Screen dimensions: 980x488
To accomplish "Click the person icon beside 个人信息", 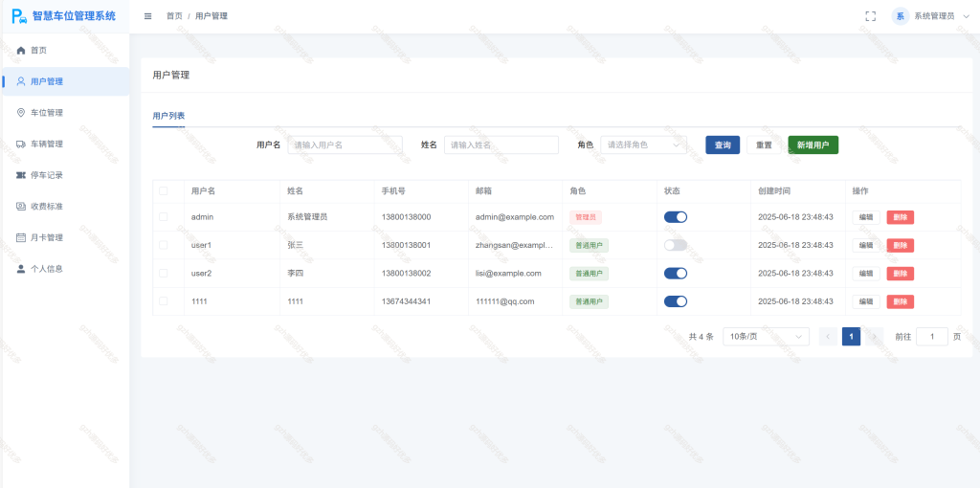I will pos(21,269).
